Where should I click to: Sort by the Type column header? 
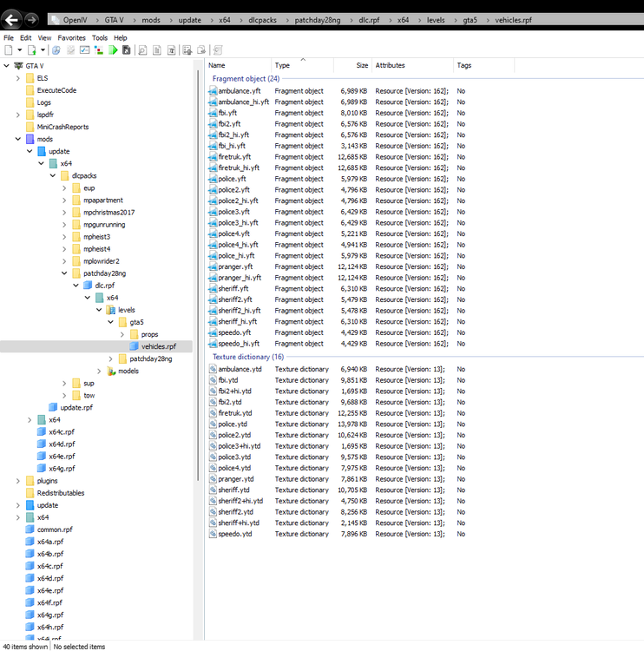(302, 65)
